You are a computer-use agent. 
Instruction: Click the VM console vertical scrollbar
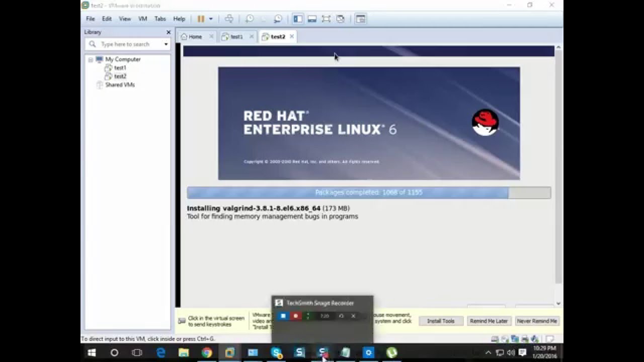click(x=558, y=166)
